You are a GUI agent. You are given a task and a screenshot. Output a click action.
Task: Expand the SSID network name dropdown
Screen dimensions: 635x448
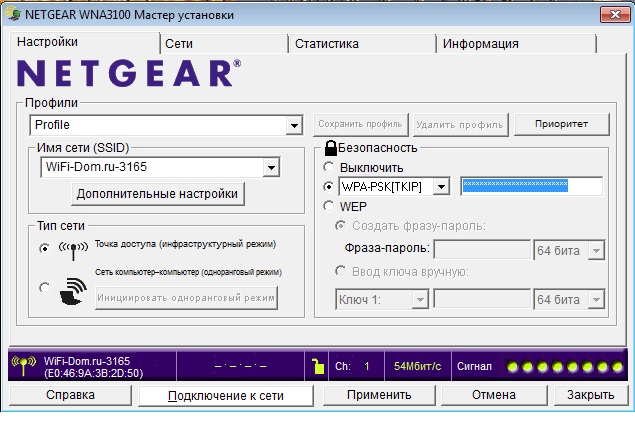pos(270,167)
